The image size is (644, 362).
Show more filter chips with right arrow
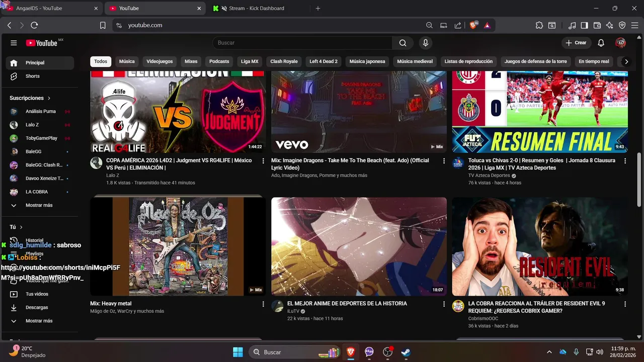coord(626,61)
